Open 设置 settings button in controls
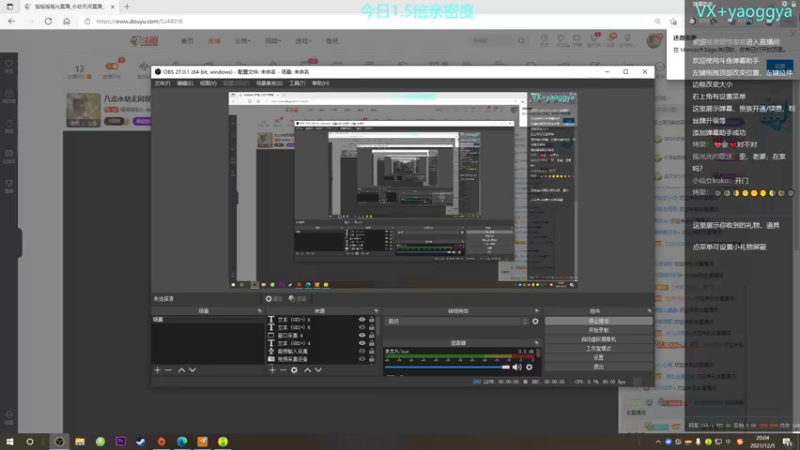800x450 pixels. click(x=598, y=358)
